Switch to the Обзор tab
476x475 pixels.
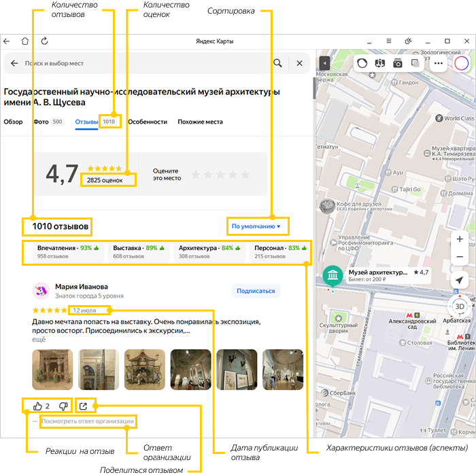tap(13, 122)
